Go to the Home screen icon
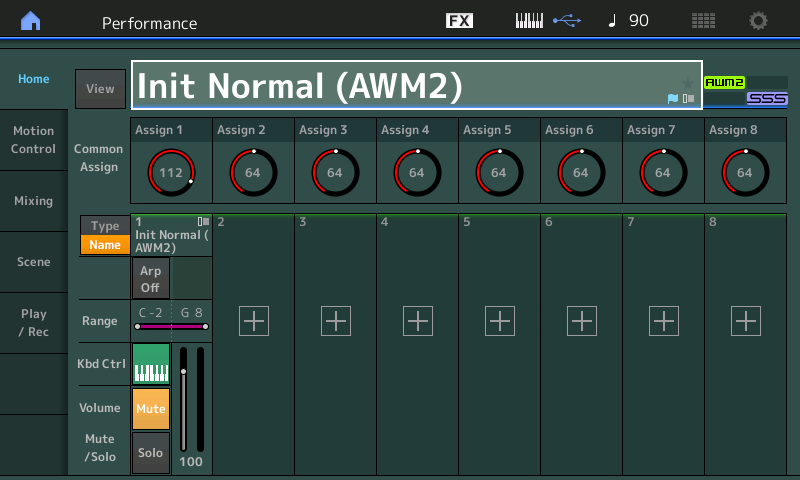This screenshot has height=480, width=800. (x=32, y=21)
